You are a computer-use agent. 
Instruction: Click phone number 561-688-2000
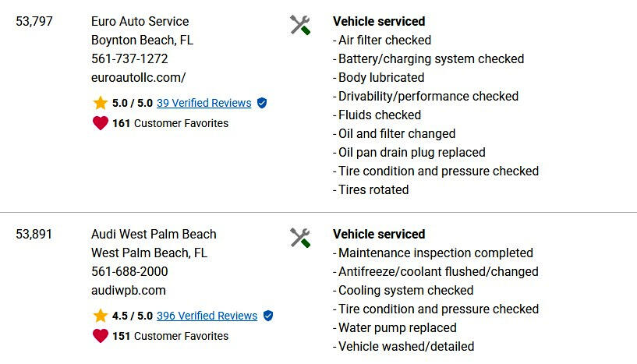coord(129,272)
